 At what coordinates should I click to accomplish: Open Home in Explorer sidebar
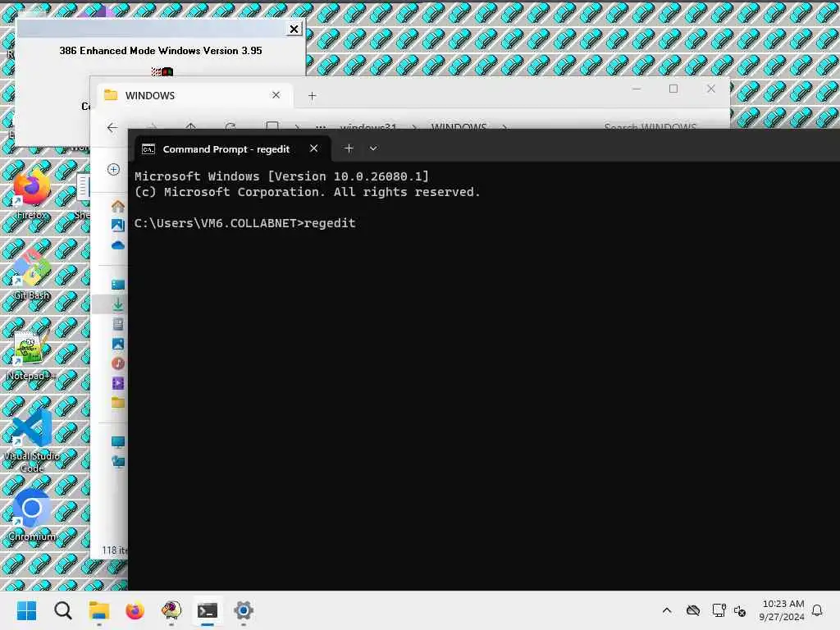pyautogui.click(x=118, y=206)
